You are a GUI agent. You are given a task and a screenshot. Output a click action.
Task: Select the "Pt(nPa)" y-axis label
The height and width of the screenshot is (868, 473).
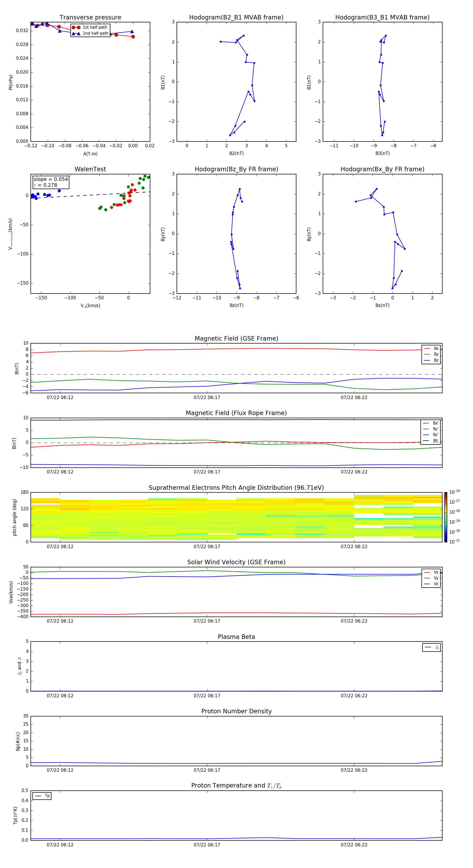coord(11,82)
